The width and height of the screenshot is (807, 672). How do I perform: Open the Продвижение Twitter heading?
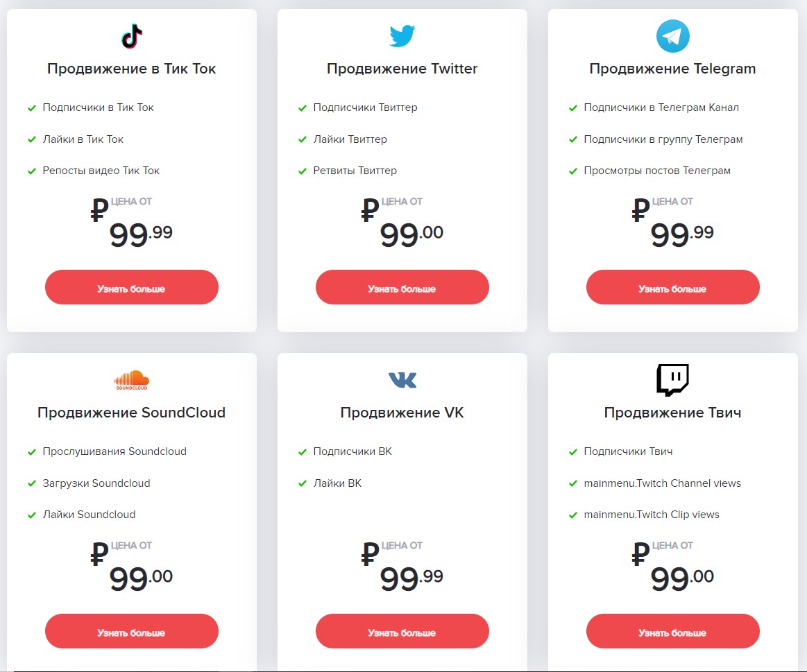(x=402, y=69)
